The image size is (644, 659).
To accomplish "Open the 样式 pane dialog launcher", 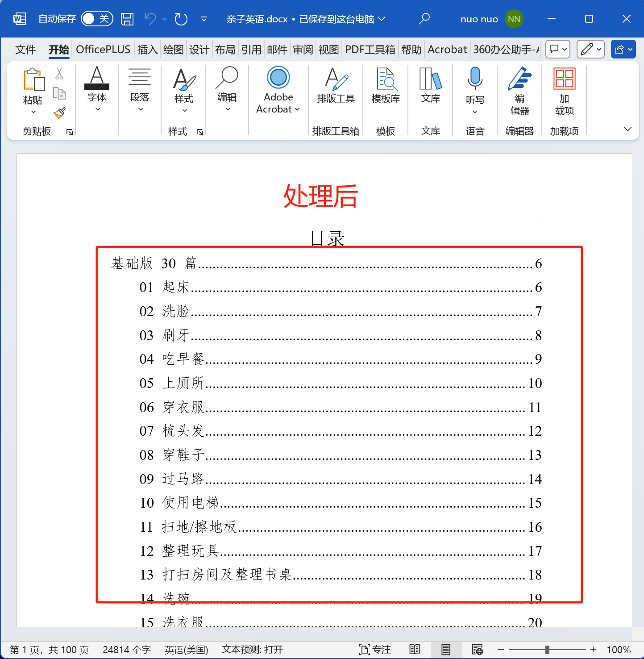I will point(200,132).
